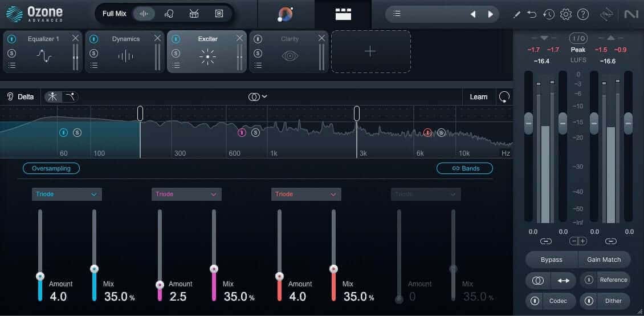Click the Learn button

coord(479,97)
